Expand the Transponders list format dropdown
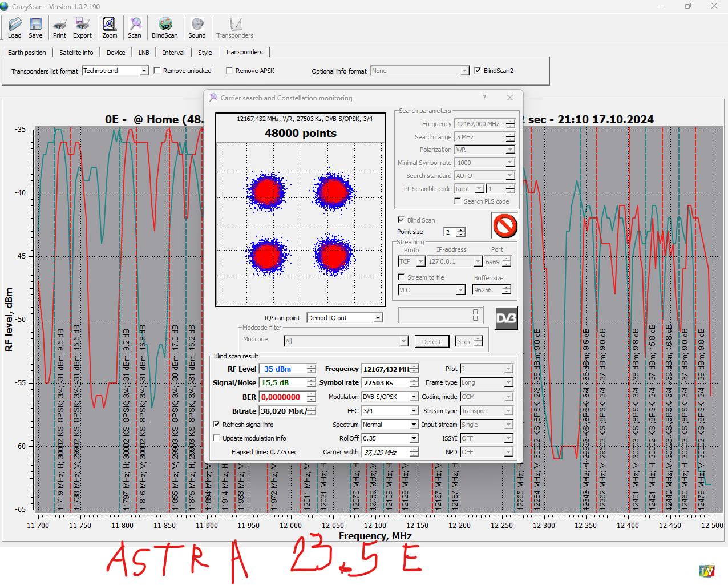 pyautogui.click(x=144, y=71)
